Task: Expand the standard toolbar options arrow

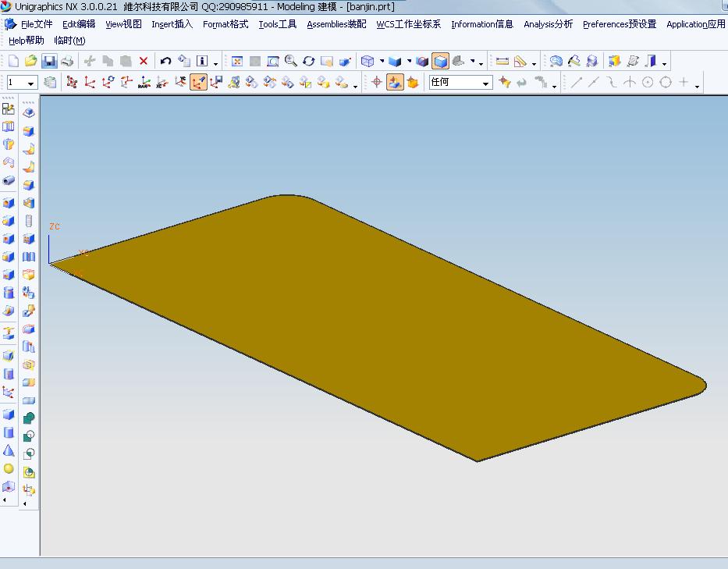Action: coord(216,64)
